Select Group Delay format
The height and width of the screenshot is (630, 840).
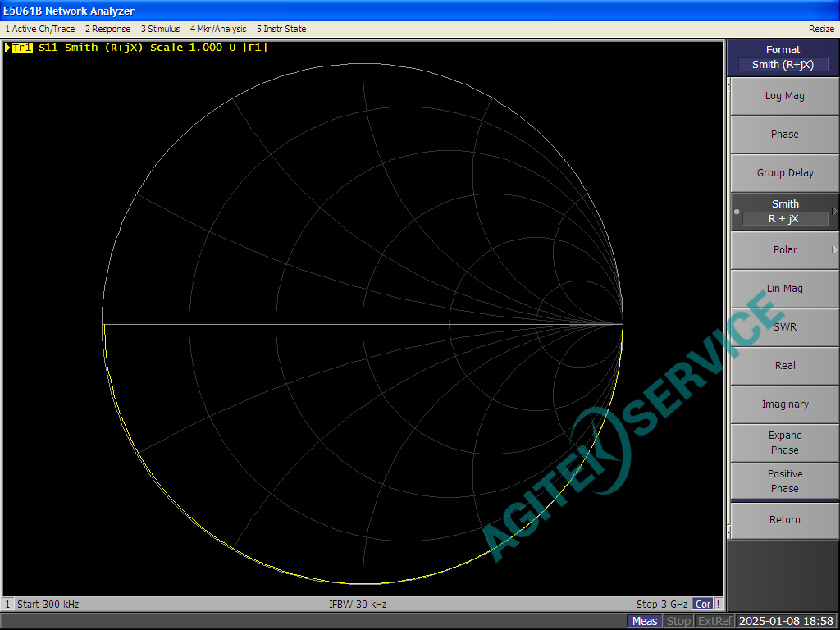pos(784,173)
